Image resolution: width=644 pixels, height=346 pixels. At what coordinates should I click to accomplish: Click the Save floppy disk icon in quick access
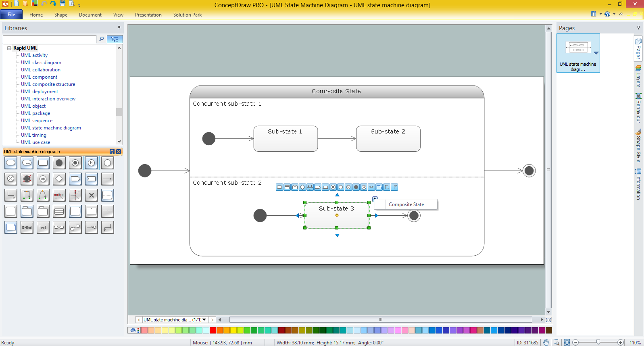[63, 4]
